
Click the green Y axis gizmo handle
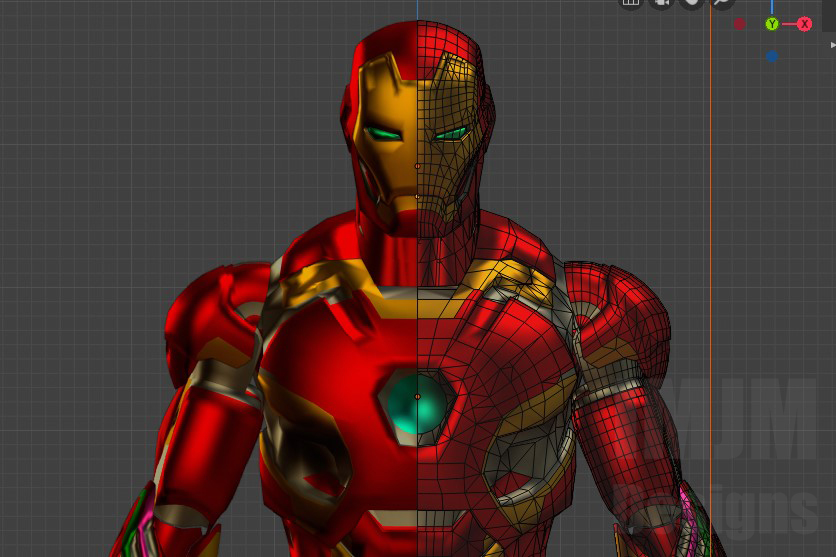pos(771,24)
